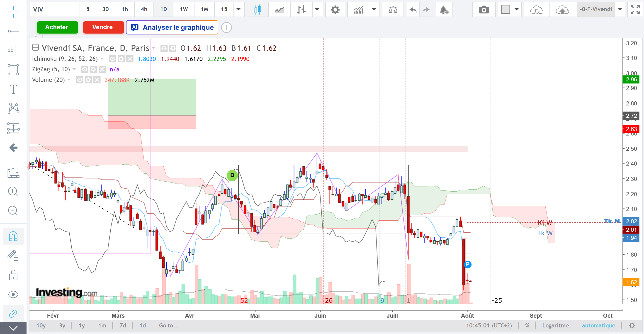
Task: Open the indicators menu
Action: 358,10
